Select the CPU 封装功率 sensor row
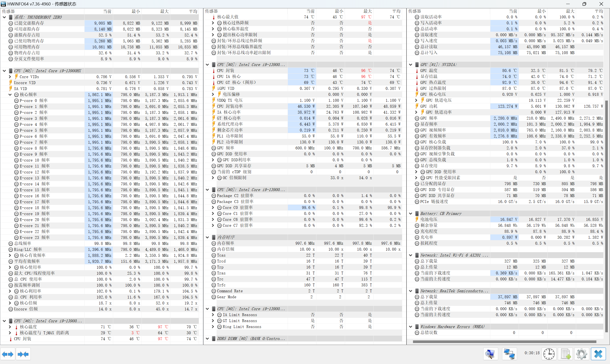The width and height of the screenshot is (610, 364). [230, 106]
